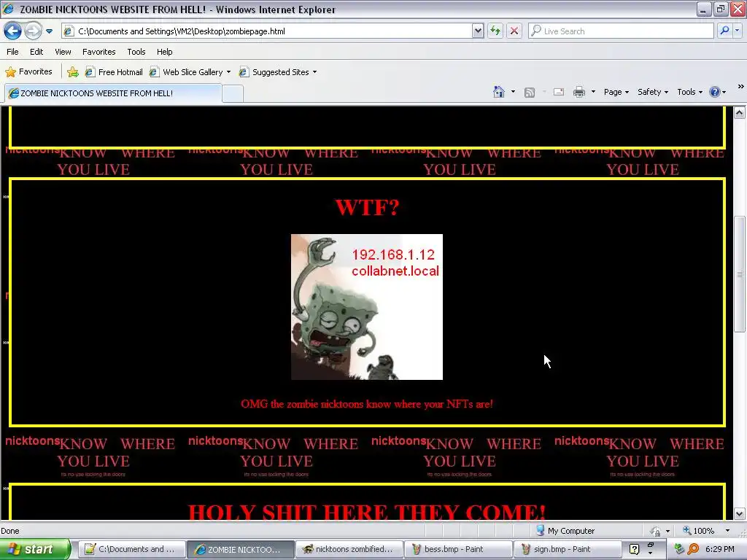747x560 pixels.
Task: Expand the Suggested Sites dropdown arrow
Action: 314,72
